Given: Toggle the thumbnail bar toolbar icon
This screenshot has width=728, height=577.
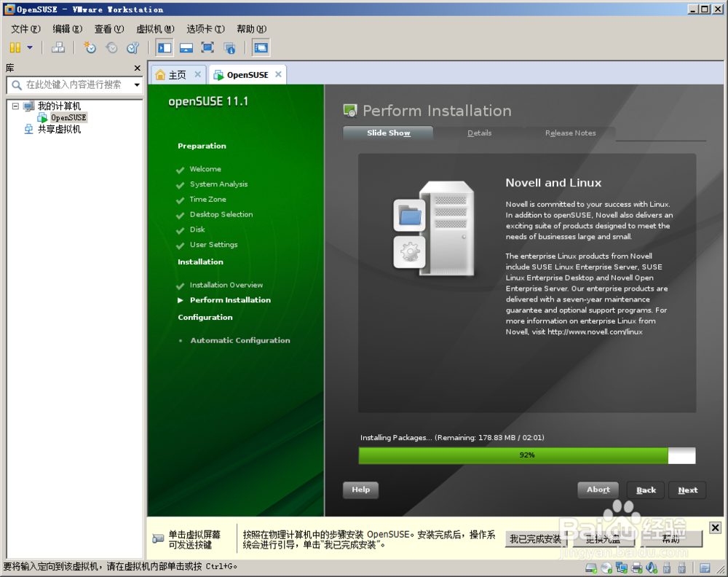Looking at the screenshot, I should point(186,47).
